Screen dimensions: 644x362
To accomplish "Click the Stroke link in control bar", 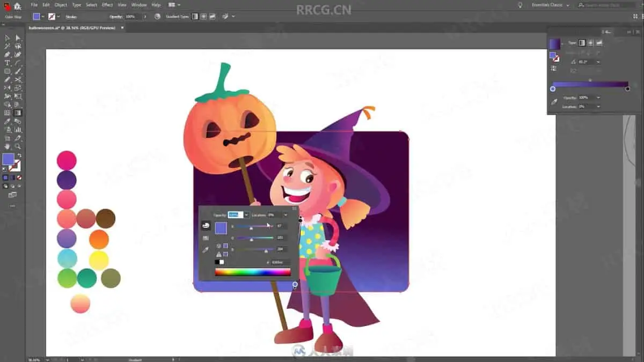I will point(71,17).
